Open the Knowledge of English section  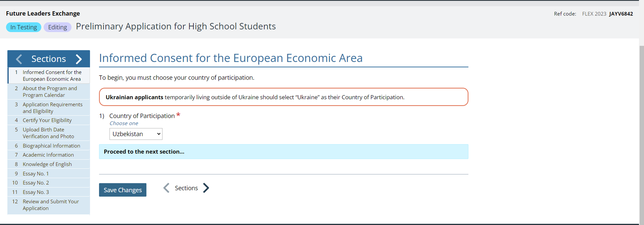(x=47, y=164)
